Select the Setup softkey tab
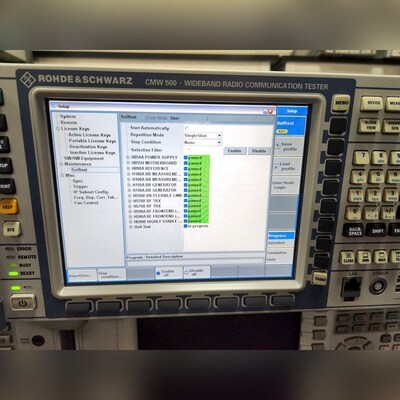Image resolution: width=400 pixels, height=400 pixels. point(292,111)
